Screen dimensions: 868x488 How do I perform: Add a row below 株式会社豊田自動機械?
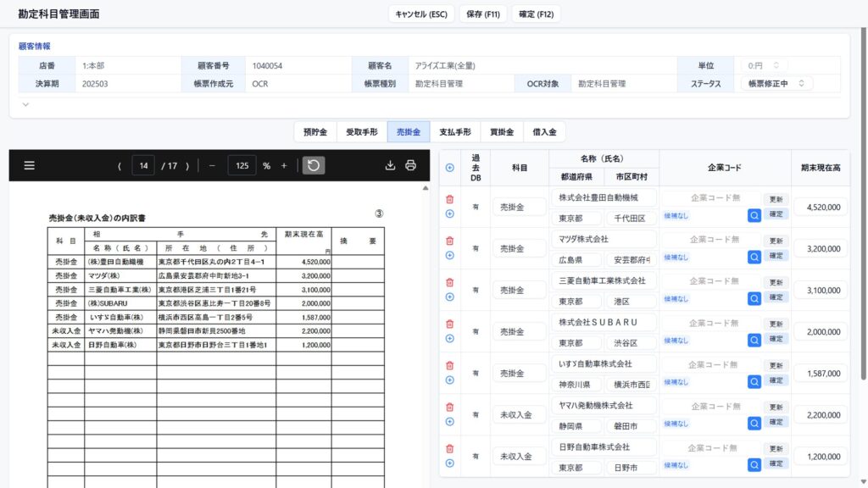click(449, 213)
